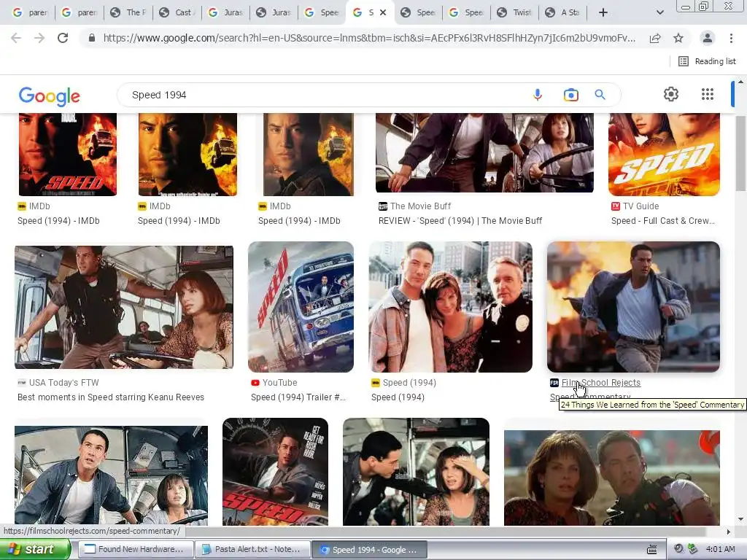This screenshot has height=560, width=747.
Task: Open the Chrome profile avatar
Action: tap(708, 38)
